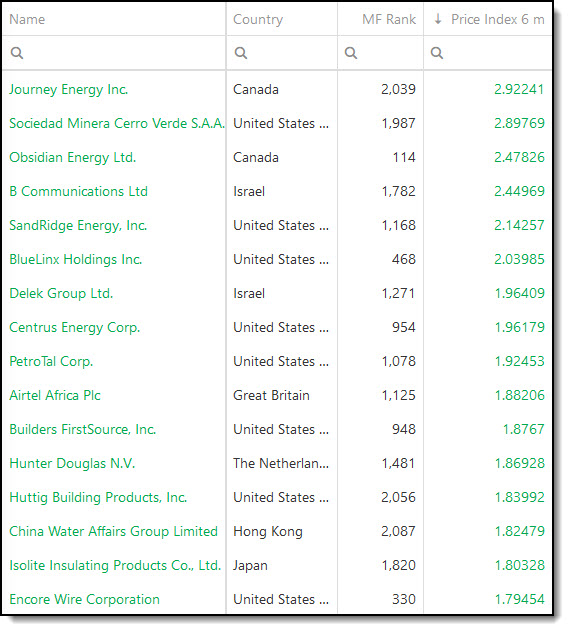Toggle the descending sort arrow on Price Index
This screenshot has width=569, height=631.
438,19
